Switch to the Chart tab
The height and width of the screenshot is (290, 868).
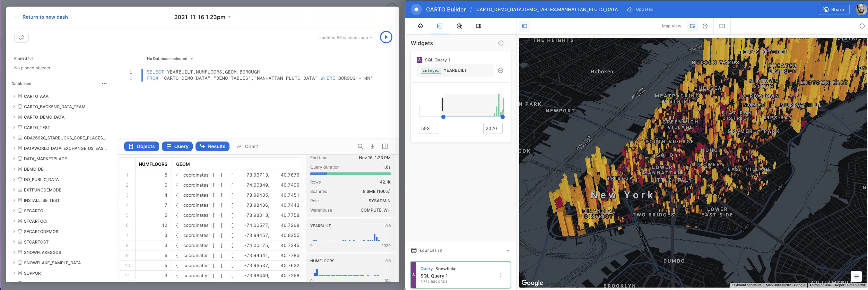pyautogui.click(x=248, y=146)
